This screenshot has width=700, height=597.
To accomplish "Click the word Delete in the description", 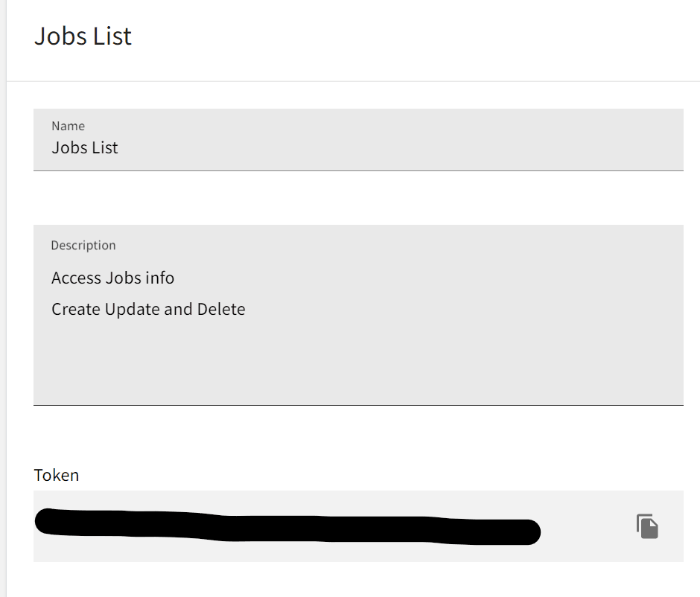I will pyautogui.click(x=220, y=309).
